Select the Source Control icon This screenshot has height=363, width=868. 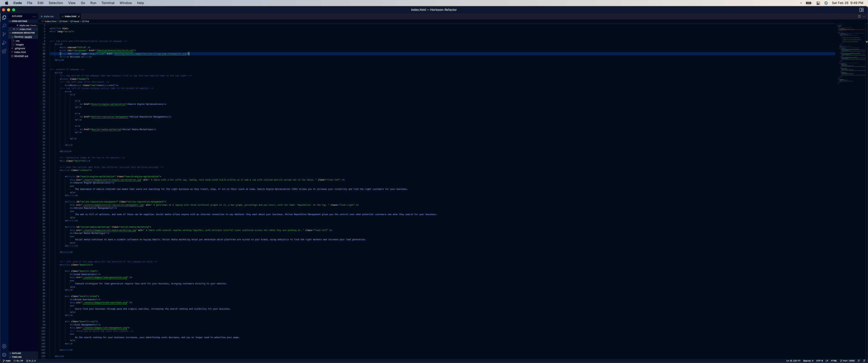click(x=4, y=34)
